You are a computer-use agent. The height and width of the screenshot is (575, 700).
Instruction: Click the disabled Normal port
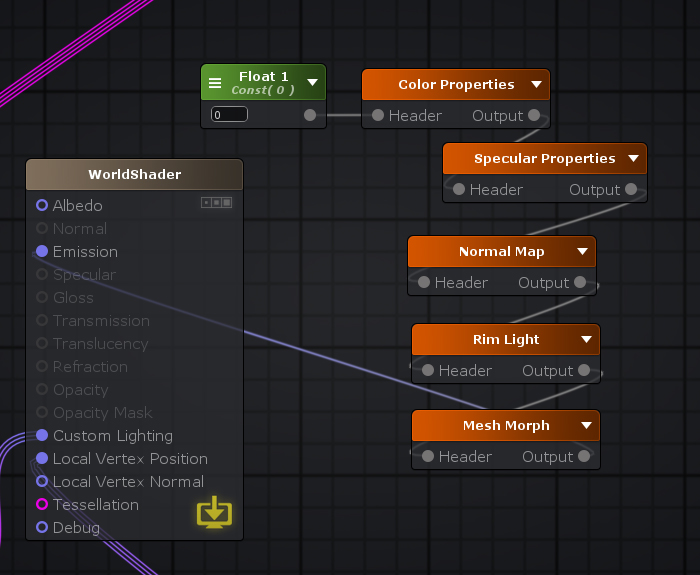pyautogui.click(x=42, y=228)
